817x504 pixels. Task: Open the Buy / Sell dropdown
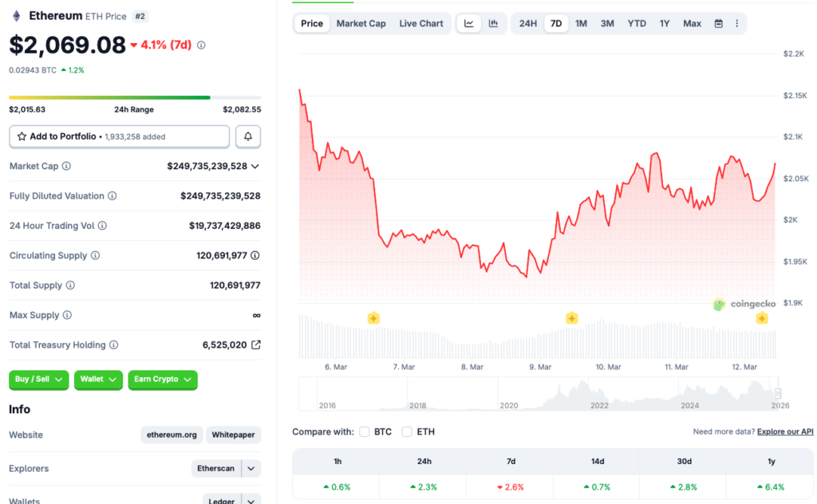[38, 380]
